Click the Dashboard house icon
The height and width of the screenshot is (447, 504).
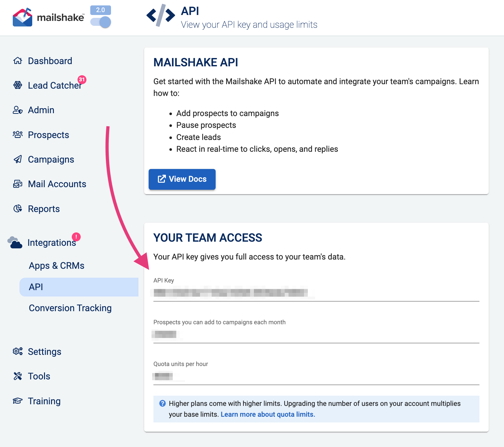point(18,61)
